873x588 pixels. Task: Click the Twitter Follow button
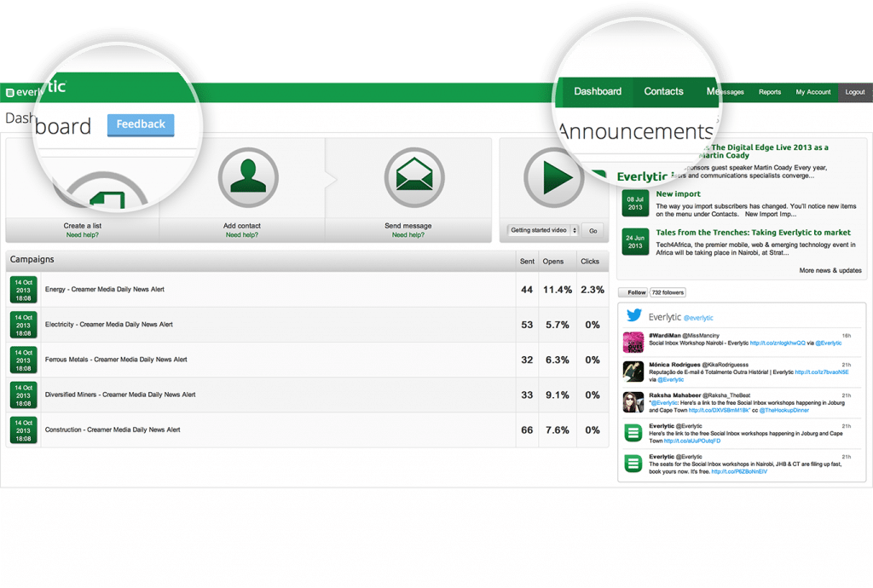point(633,292)
